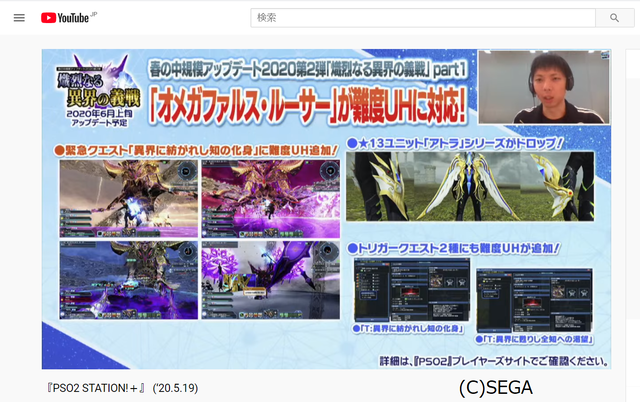Viewport: 640px width, 402px height.
Task: Click the T:異界に紡がれし知の化身 trigger quest image
Action: [412, 290]
